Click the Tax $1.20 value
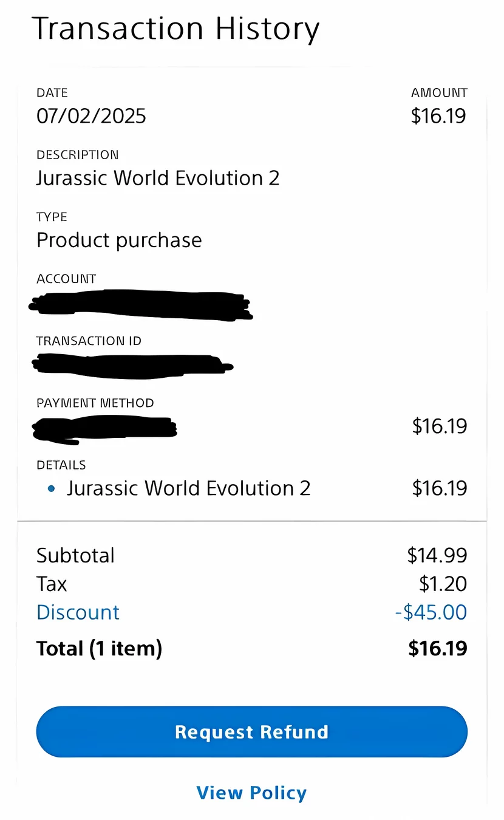Screen dimensions: 504x820 coord(443,584)
